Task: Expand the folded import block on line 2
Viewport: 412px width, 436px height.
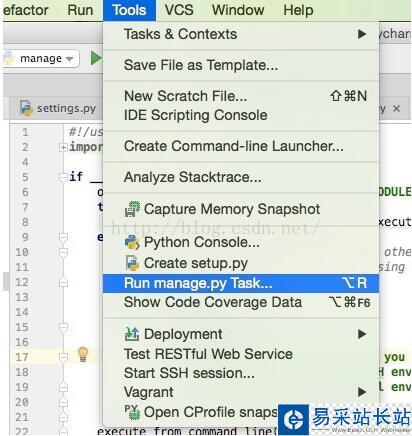Action: point(63,147)
